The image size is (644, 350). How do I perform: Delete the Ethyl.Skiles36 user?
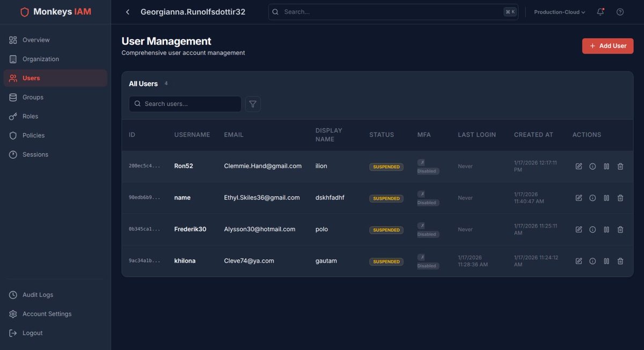(x=620, y=198)
